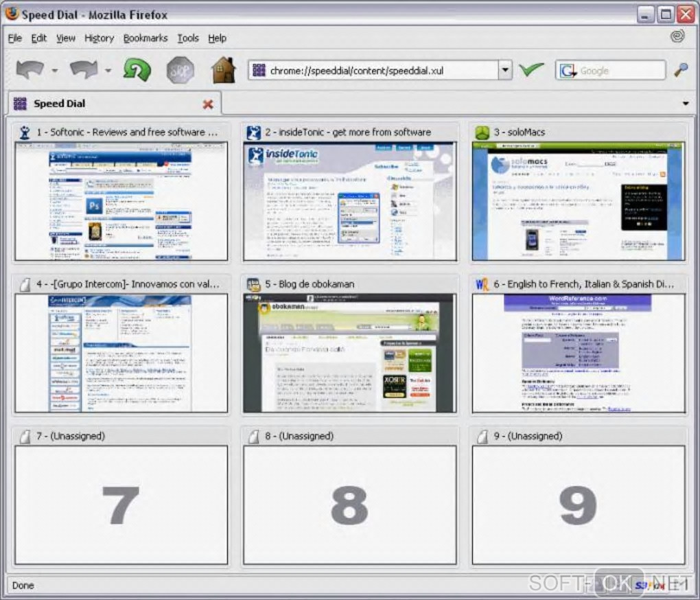Expand the address bar URL dropdown
This screenshot has height=600, width=700.
click(x=505, y=70)
